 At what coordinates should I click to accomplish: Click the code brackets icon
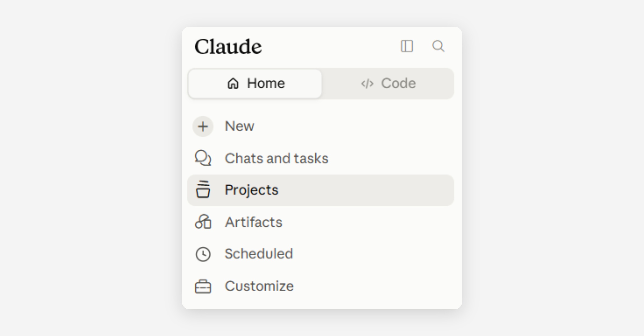pos(367,84)
